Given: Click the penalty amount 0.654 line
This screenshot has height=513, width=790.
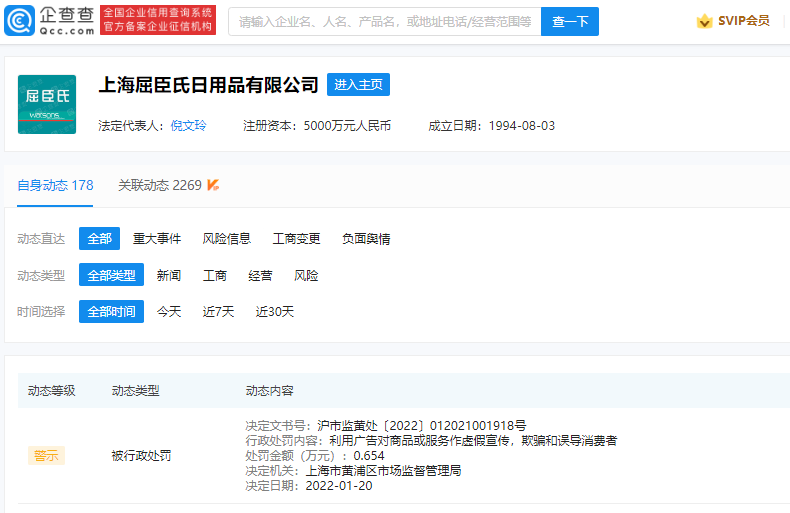Looking at the screenshot, I should point(315,456).
